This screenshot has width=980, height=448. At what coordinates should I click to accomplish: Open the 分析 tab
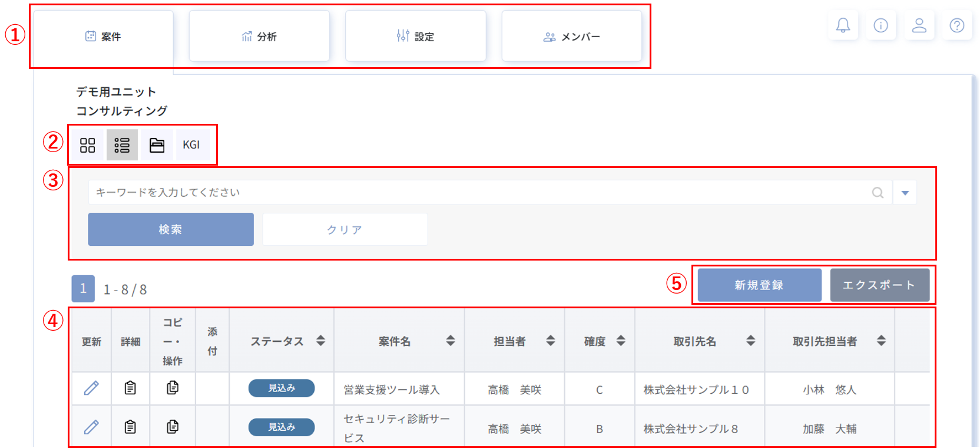tap(259, 37)
